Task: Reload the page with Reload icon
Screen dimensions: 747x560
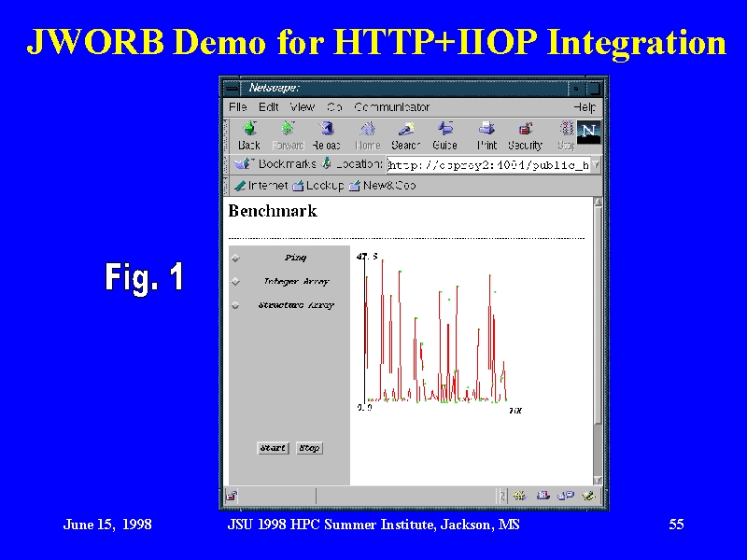Action: point(326,128)
